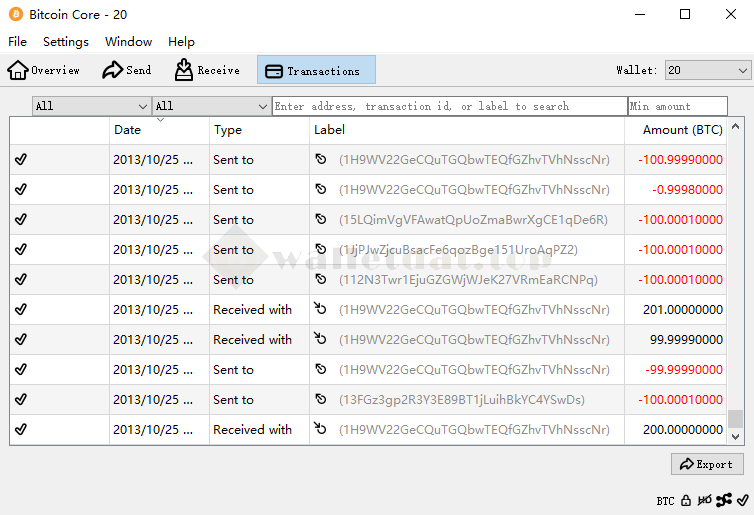
Task: Click the BTC unit selector in status bar
Action: [665, 500]
